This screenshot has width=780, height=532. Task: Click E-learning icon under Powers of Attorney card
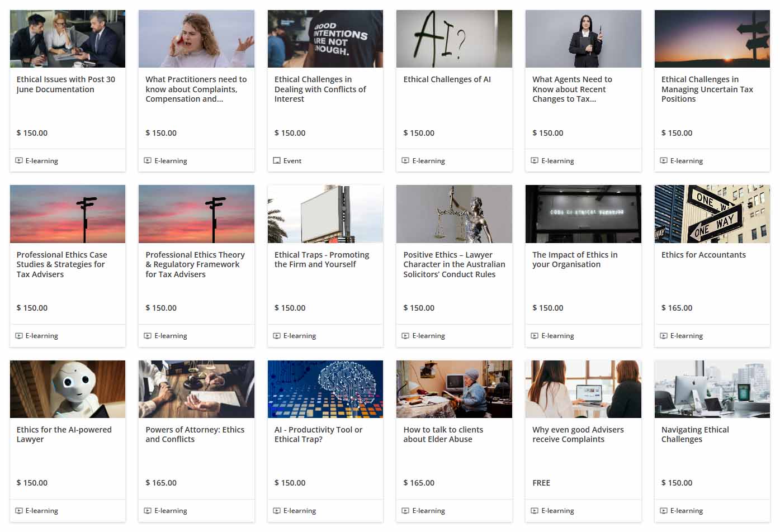click(x=148, y=511)
